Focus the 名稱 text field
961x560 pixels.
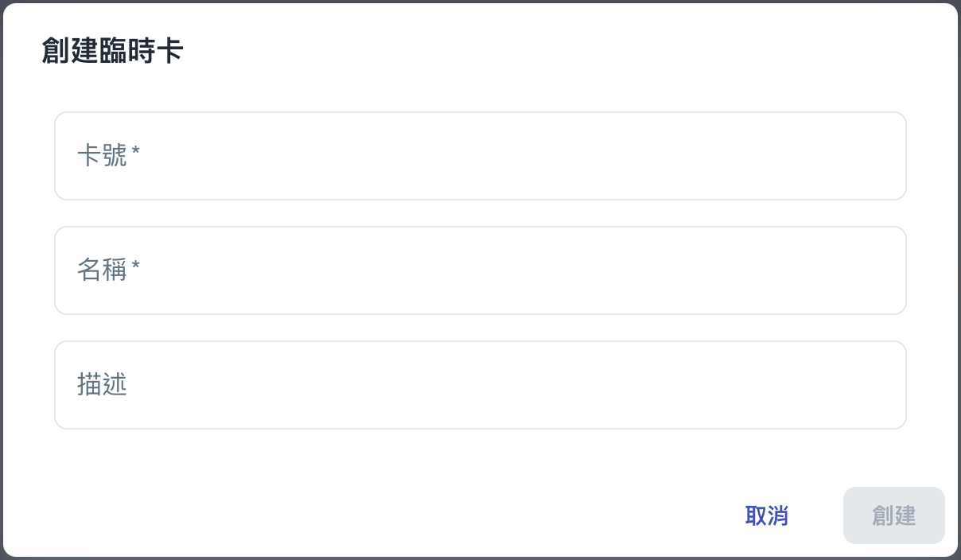[480, 270]
